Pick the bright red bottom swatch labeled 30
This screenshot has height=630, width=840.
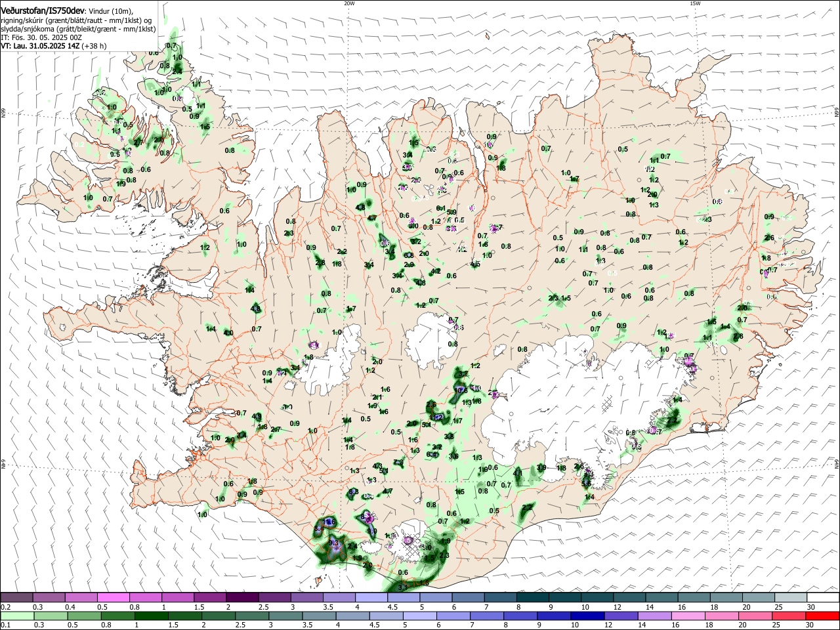pos(823,616)
